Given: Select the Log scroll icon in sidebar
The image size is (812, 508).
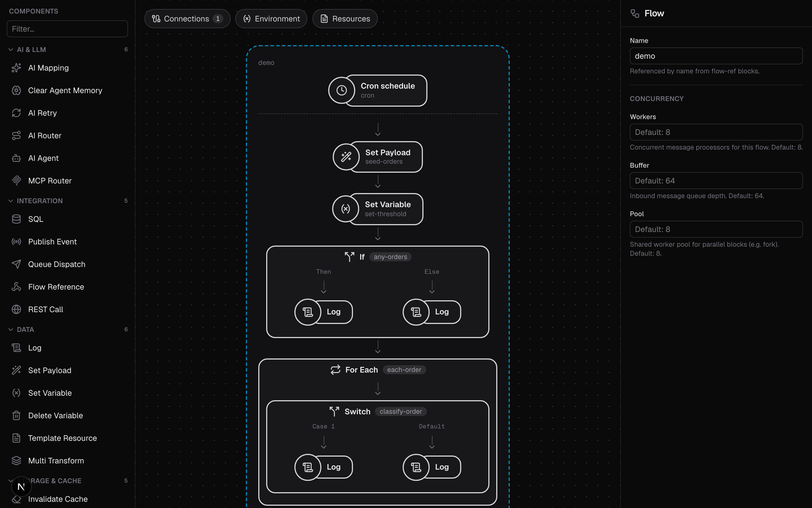Looking at the screenshot, I should point(16,348).
